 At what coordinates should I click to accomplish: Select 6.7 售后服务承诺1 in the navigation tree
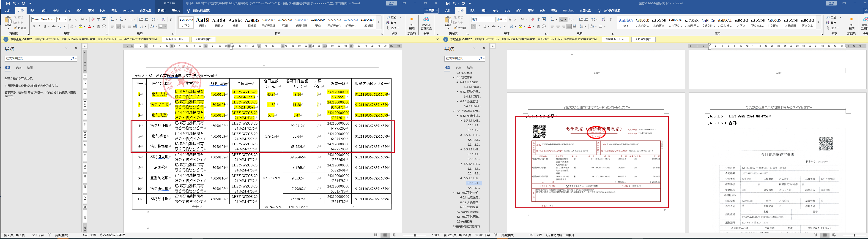tap(468, 212)
